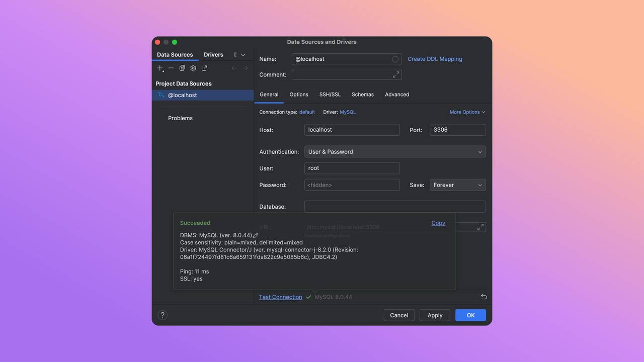Click the revert changes icon near Test Connection

pos(484,297)
